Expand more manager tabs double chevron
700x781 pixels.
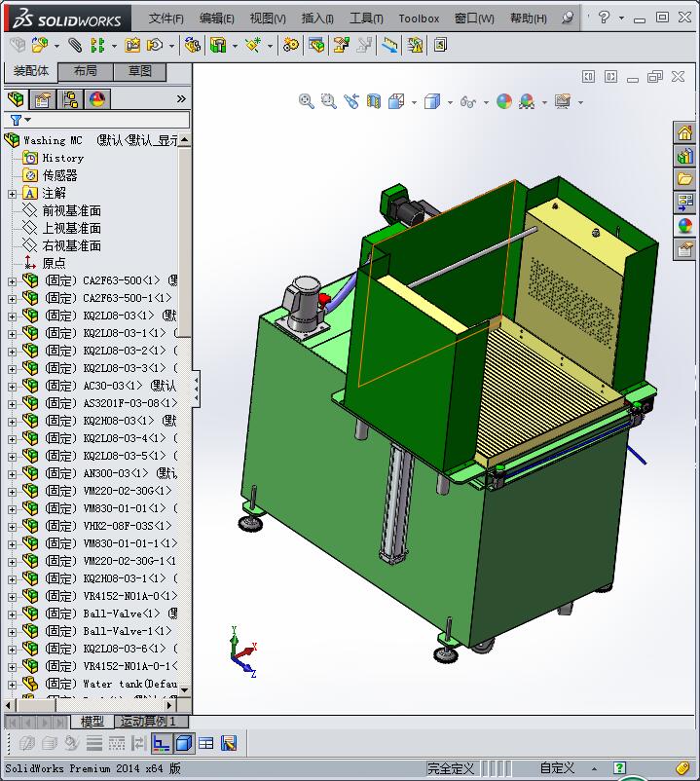coord(181,99)
